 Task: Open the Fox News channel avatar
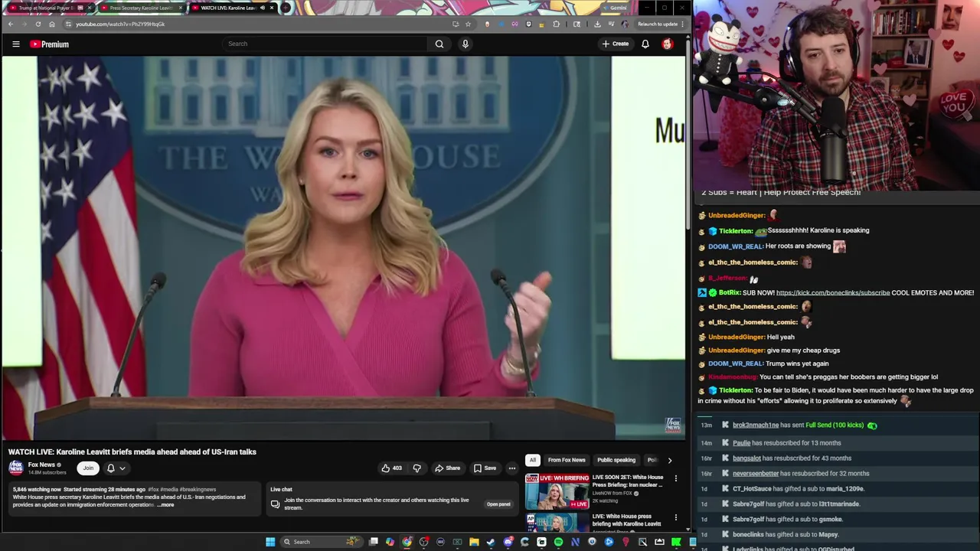point(16,468)
